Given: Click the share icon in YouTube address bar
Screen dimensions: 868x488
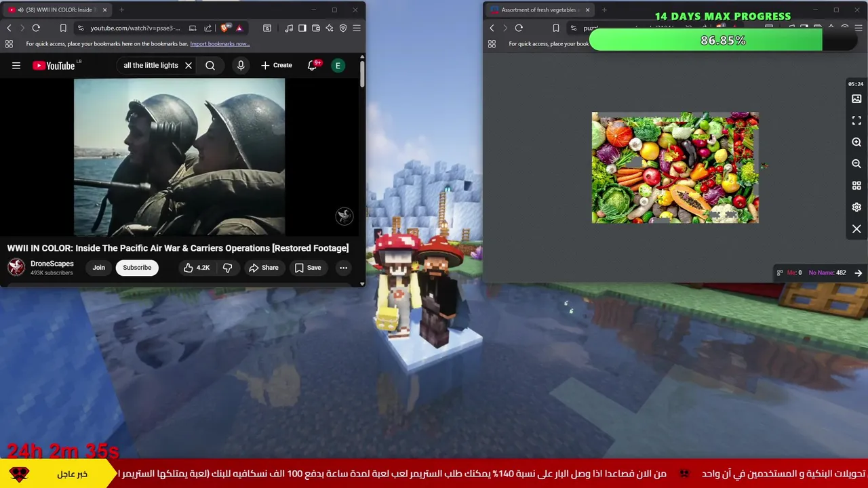Looking at the screenshot, I should (208, 28).
